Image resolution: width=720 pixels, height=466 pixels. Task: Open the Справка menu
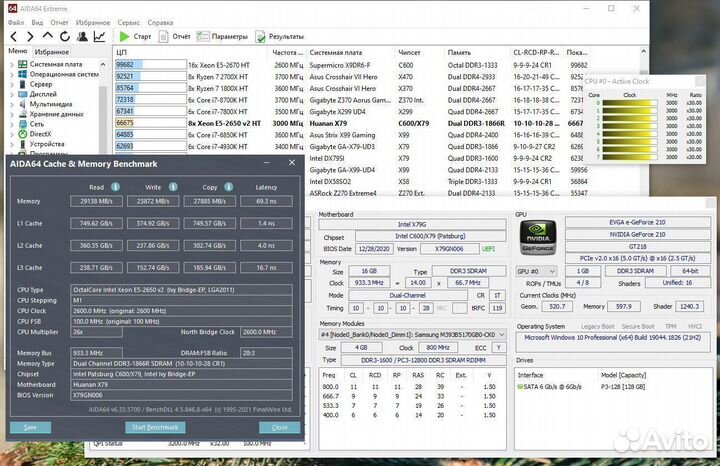(x=160, y=22)
